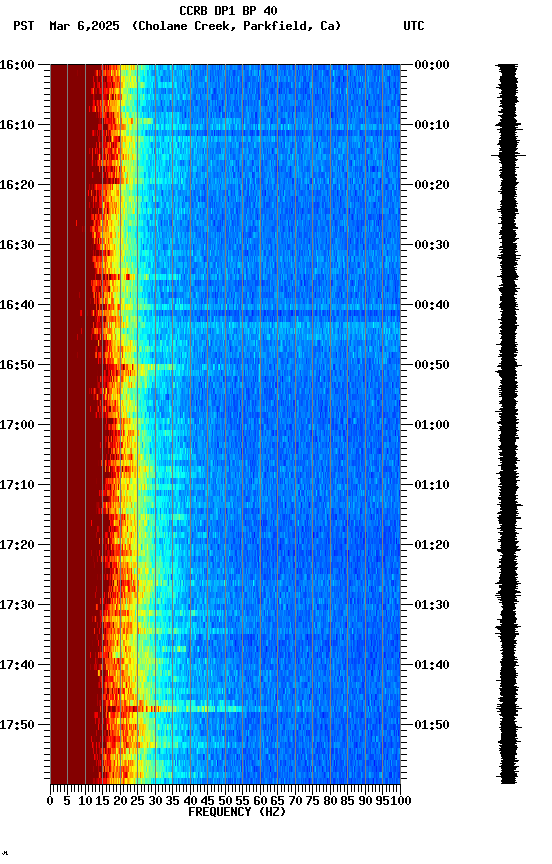Click the 16:00 PST time label

tap(17, 65)
